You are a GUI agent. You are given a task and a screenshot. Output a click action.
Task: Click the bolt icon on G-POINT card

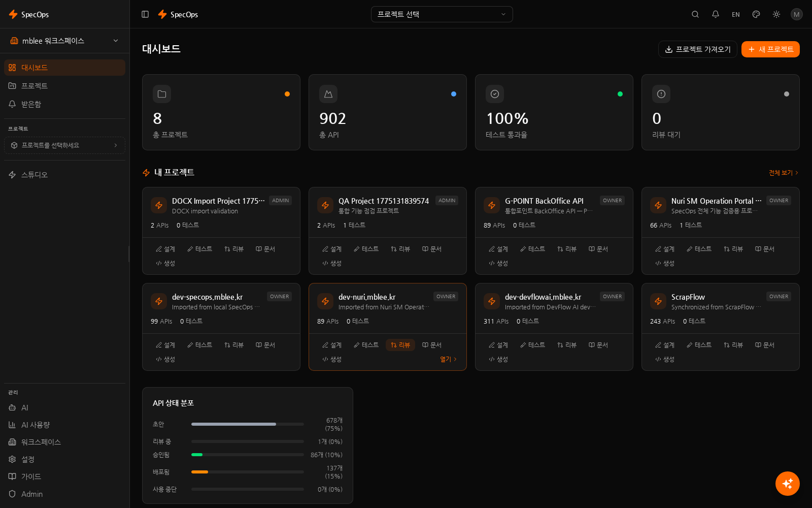492,205
